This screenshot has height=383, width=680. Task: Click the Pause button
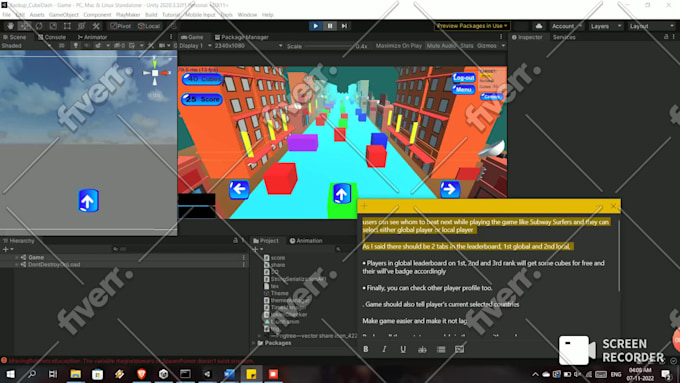[330, 26]
